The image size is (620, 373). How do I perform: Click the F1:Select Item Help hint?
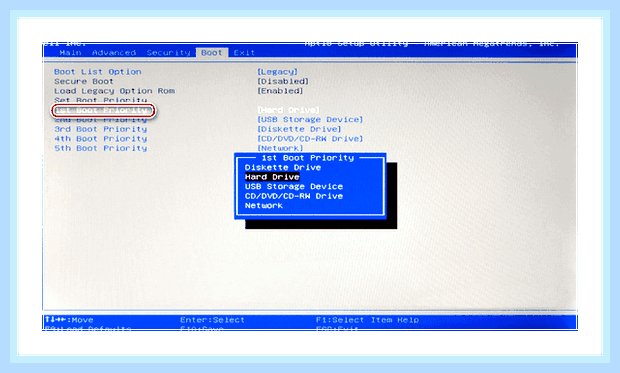click(x=367, y=320)
